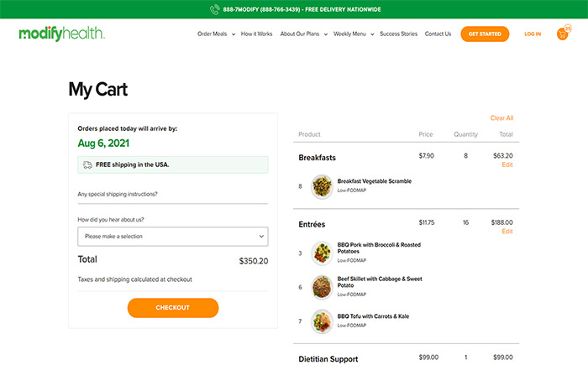Click the $350.20 total amount
The width and height of the screenshot is (588, 365).
pyautogui.click(x=254, y=261)
